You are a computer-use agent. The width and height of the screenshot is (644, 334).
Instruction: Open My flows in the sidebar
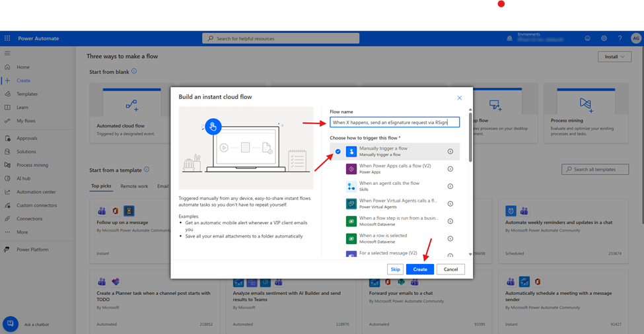click(25, 121)
